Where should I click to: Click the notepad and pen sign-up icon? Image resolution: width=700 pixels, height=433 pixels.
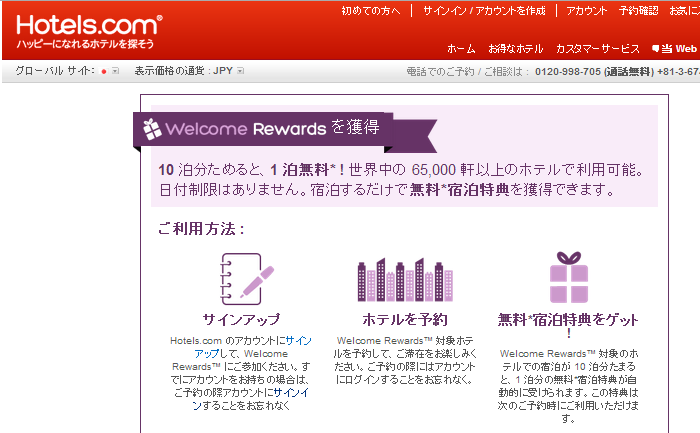pyautogui.click(x=246, y=279)
